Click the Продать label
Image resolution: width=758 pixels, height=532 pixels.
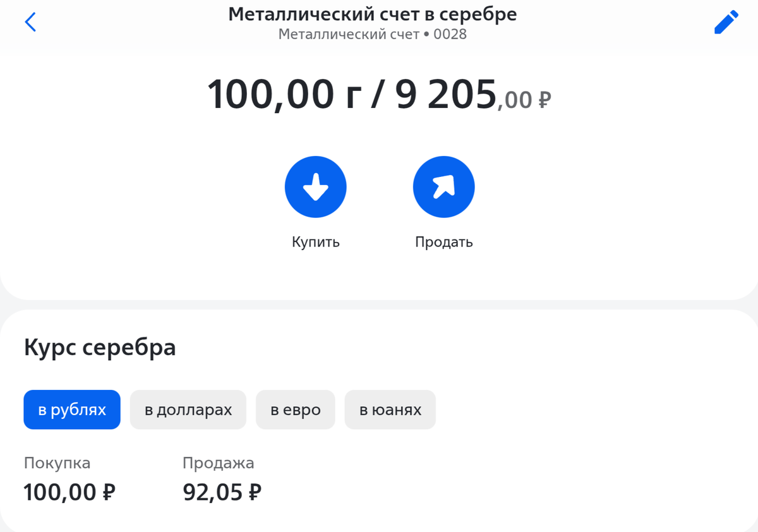coord(444,241)
